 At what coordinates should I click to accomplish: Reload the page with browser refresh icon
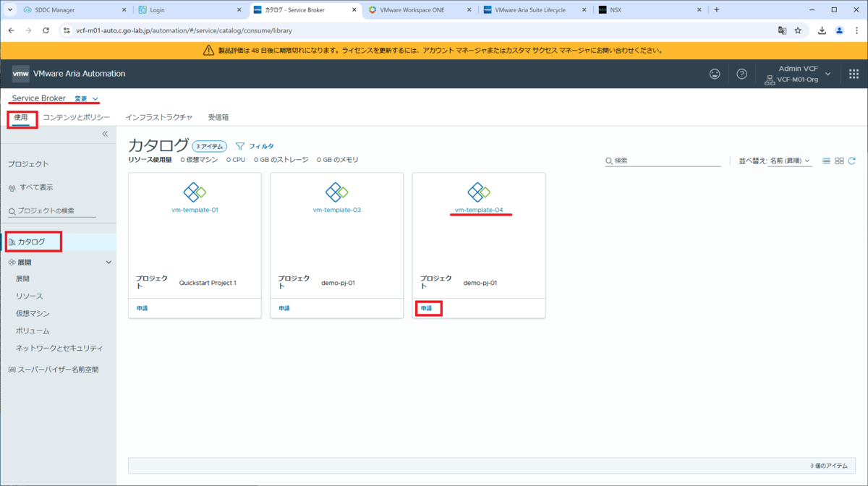click(x=46, y=31)
